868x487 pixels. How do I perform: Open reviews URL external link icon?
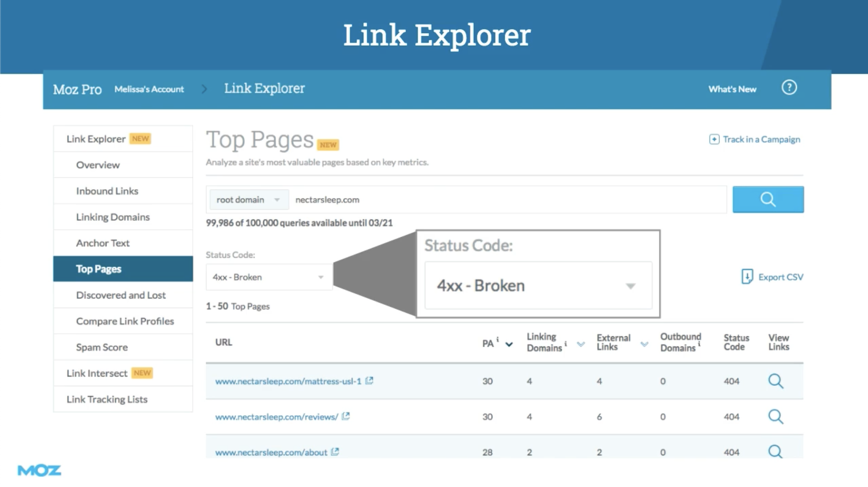point(346,416)
